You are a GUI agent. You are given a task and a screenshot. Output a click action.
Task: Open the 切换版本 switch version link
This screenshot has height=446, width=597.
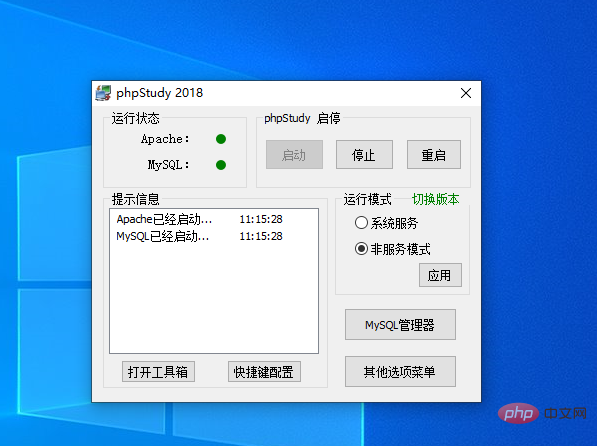[436, 199]
